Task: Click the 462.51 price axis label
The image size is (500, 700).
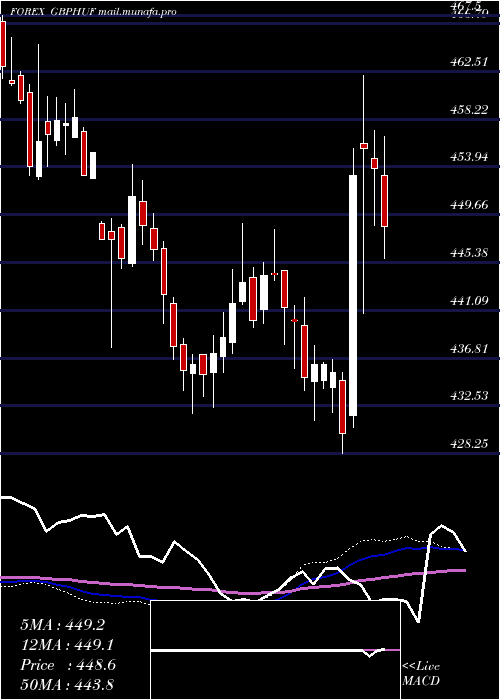Action: 468,62
